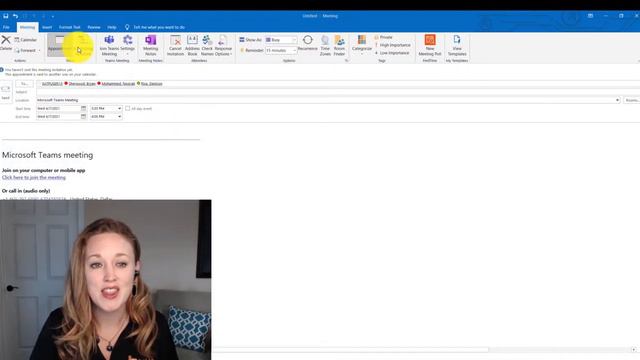Screen dimensions: 640x360
Task: Open the File tab
Action: (x=6, y=27)
